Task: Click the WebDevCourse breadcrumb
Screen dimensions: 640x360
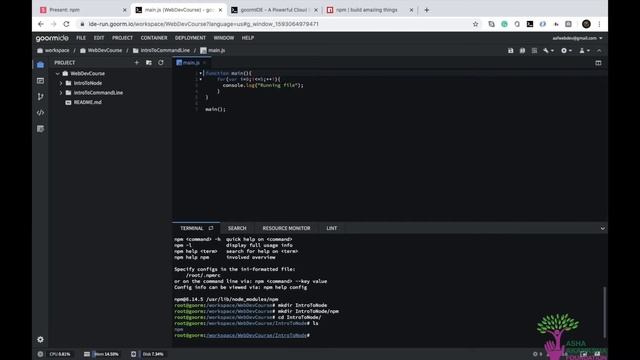Action: 101,51
